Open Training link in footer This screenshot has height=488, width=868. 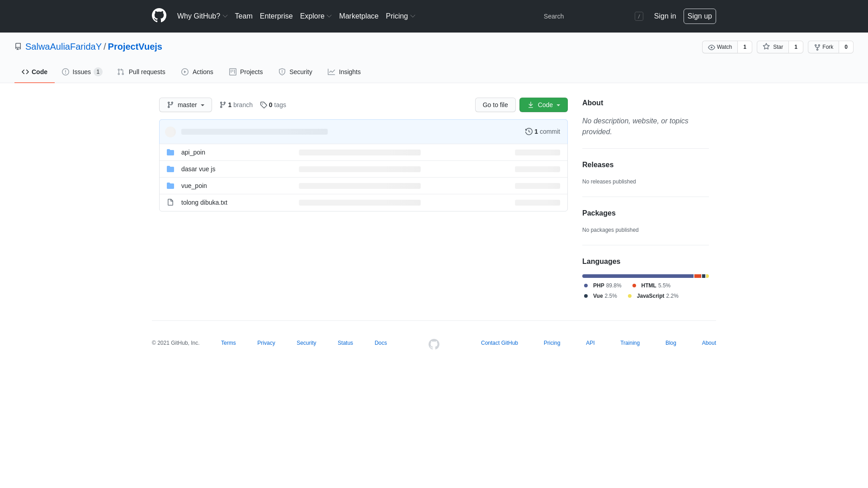[x=630, y=343]
